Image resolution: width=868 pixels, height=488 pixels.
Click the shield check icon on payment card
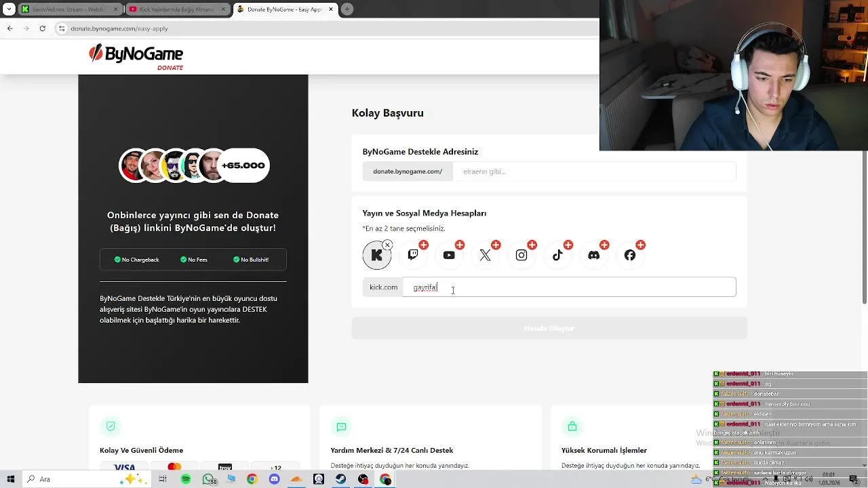[111, 426]
